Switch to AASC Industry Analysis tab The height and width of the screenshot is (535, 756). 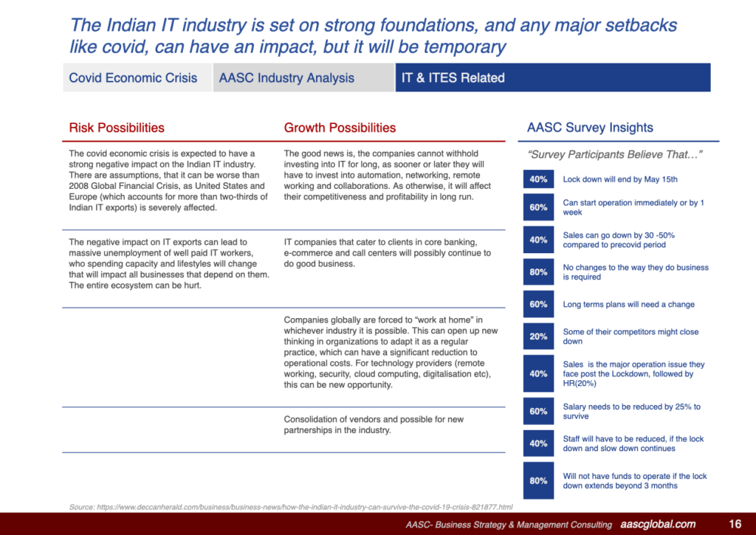[x=286, y=77]
